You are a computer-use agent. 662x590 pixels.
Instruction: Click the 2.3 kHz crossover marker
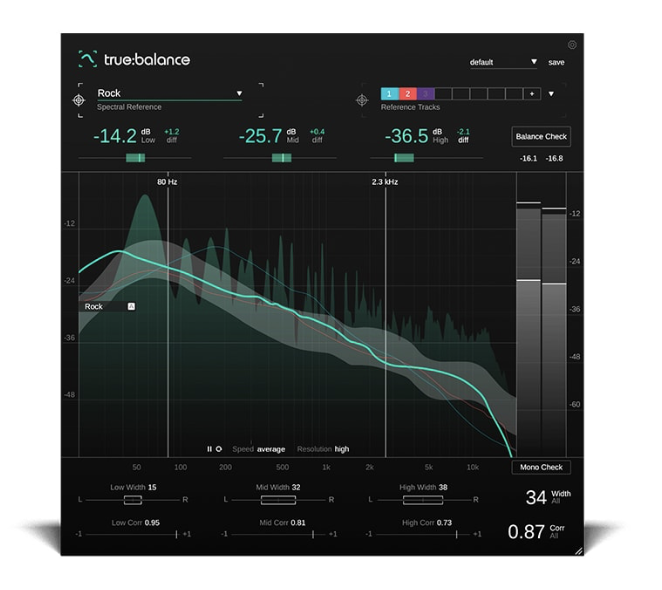click(385, 182)
